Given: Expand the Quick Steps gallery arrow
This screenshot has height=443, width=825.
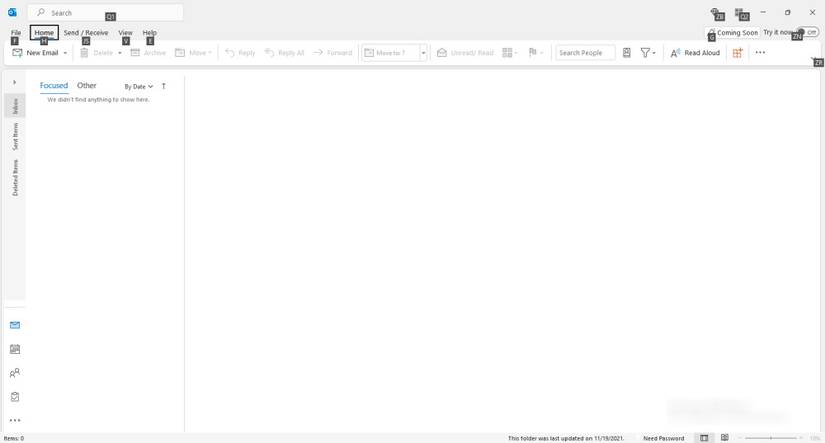Looking at the screenshot, I should [423, 53].
